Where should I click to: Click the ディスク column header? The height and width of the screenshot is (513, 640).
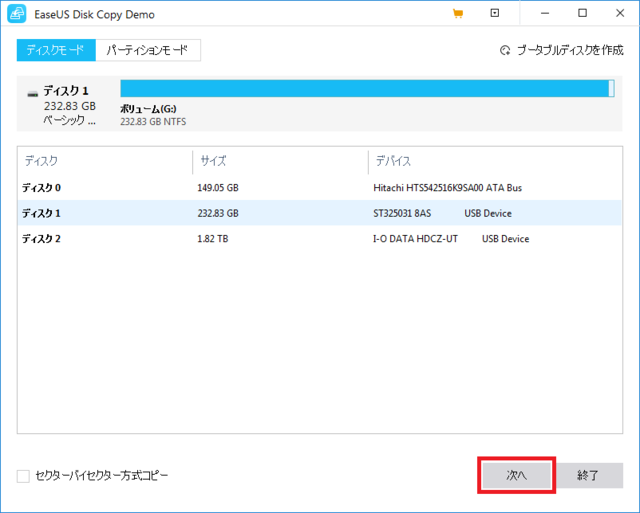coord(41,161)
